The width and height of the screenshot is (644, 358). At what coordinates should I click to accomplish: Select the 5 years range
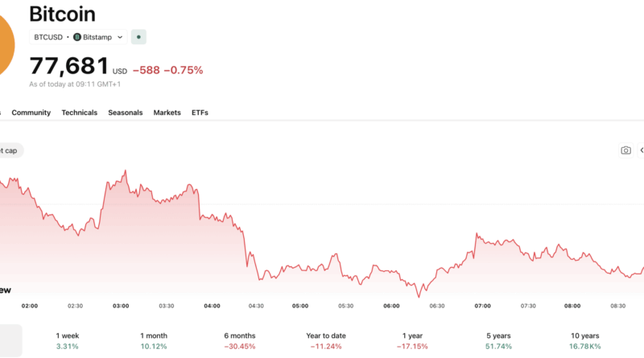coord(498,340)
